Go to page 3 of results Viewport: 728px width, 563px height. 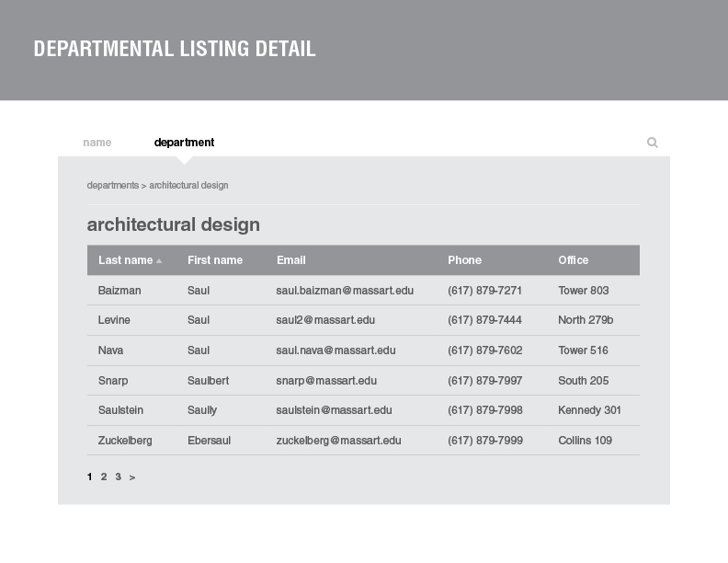(118, 477)
